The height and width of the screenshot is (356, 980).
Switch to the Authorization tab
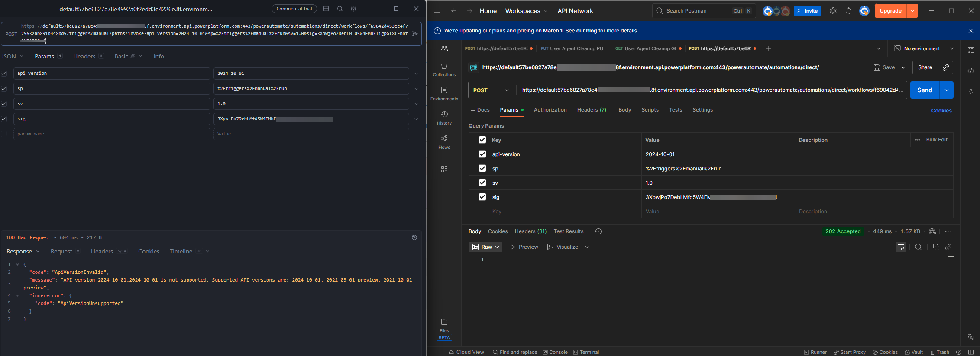click(550, 110)
